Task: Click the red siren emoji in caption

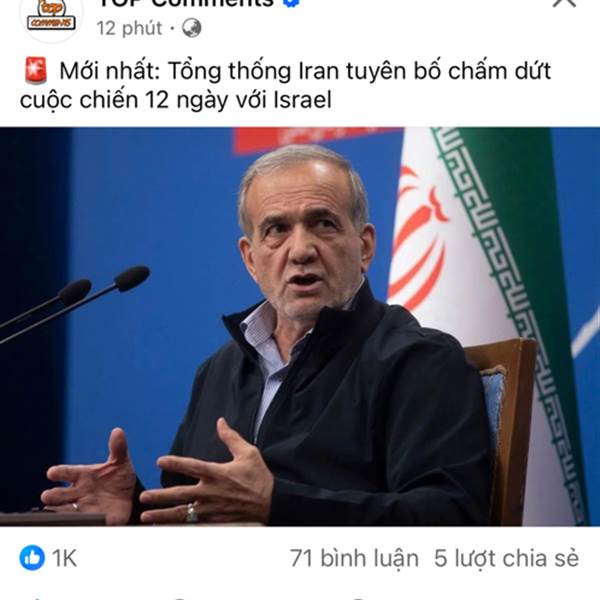Action: (x=36, y=71)
